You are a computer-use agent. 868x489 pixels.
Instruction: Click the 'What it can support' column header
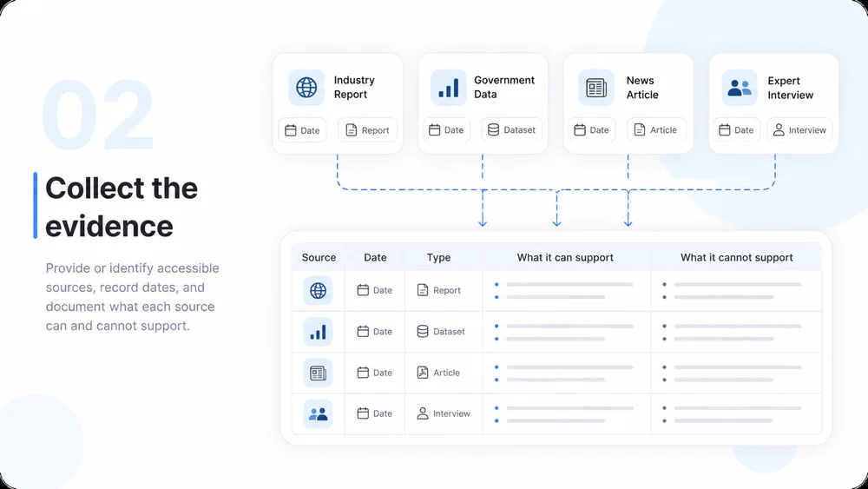[x=565, y=257]
